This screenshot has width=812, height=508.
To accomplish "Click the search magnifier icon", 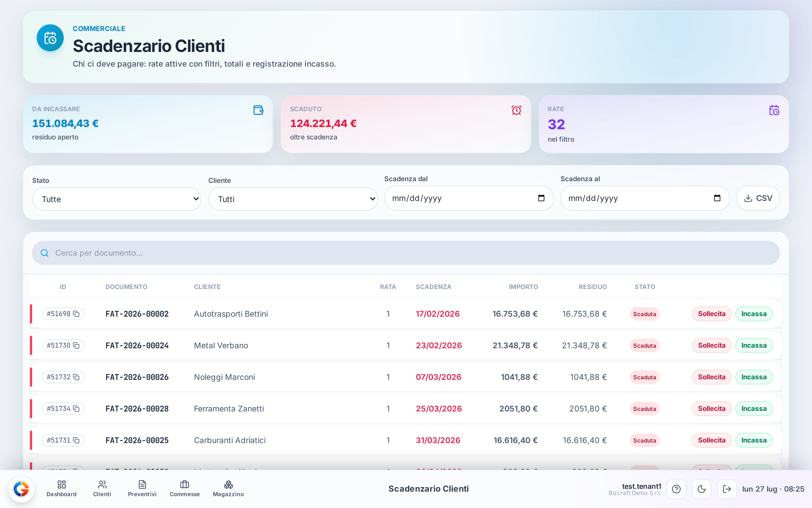I will point(45,253).
